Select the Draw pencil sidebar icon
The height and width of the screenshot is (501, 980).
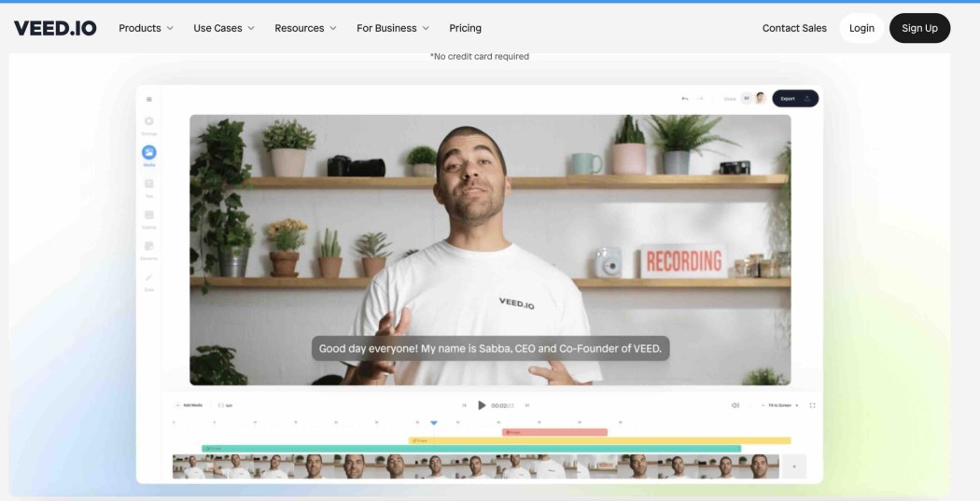tap(148, 277)
